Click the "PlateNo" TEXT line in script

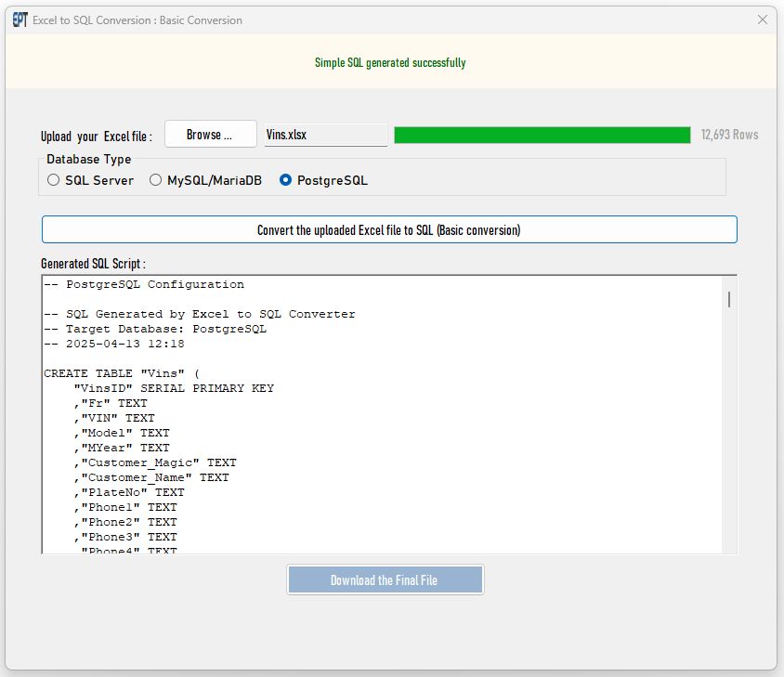(x=131, y=492)
